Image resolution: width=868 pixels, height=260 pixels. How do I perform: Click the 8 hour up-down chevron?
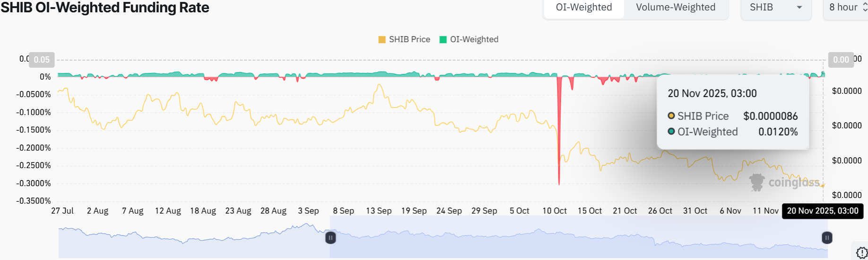(865, 8)
